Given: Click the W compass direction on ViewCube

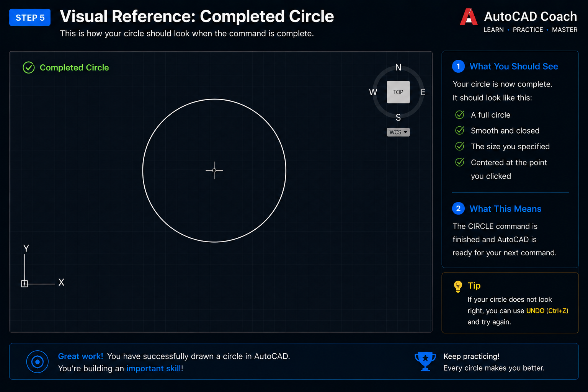Looking at the screenshot, I should [373, 92].
